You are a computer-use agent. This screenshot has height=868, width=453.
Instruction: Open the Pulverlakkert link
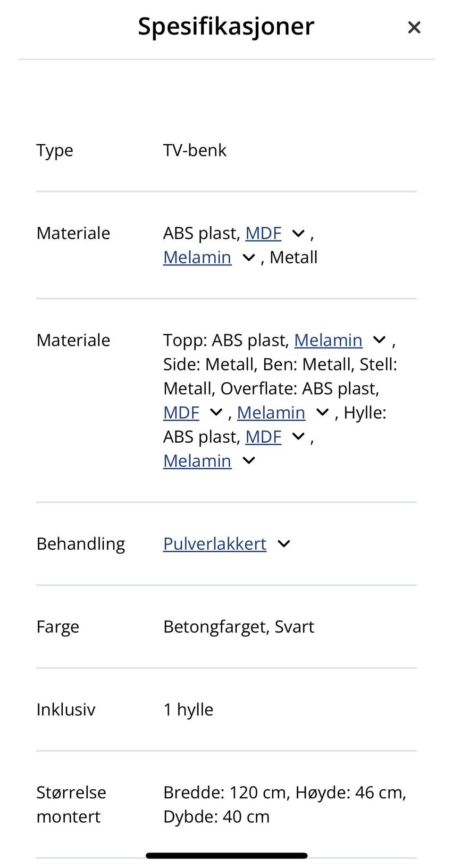click(x=215, y=544)
